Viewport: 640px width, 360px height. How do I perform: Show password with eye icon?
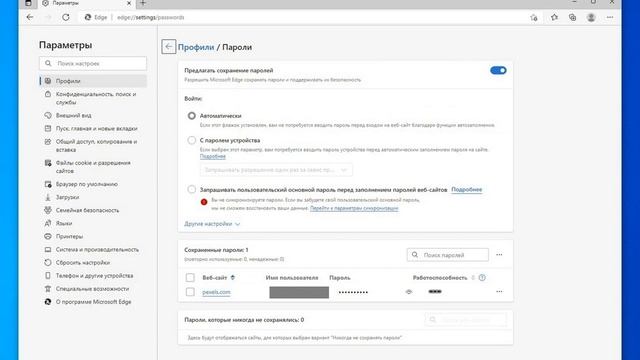pos(409,292)
